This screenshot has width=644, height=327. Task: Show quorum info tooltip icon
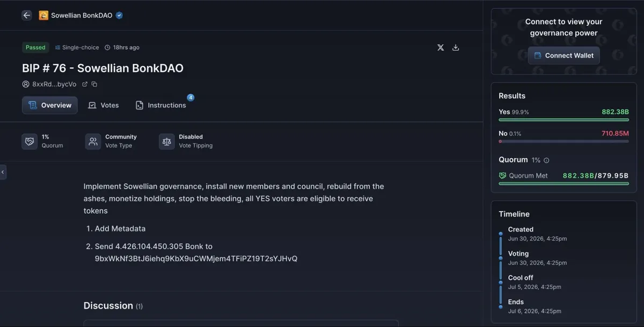coord(546,161)
